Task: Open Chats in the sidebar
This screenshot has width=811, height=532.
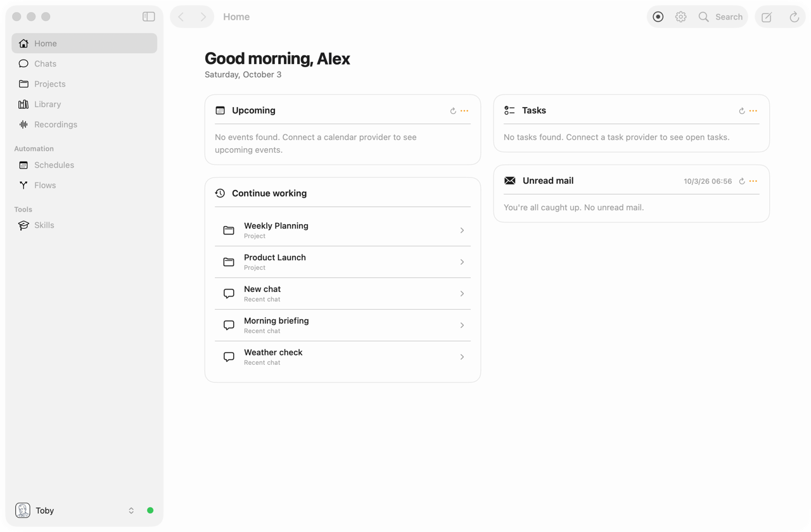Action: (x=84, y=63)
